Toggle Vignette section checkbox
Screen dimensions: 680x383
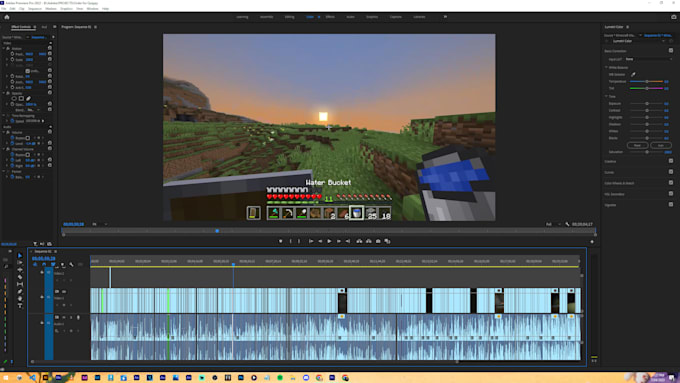[671, 204]
